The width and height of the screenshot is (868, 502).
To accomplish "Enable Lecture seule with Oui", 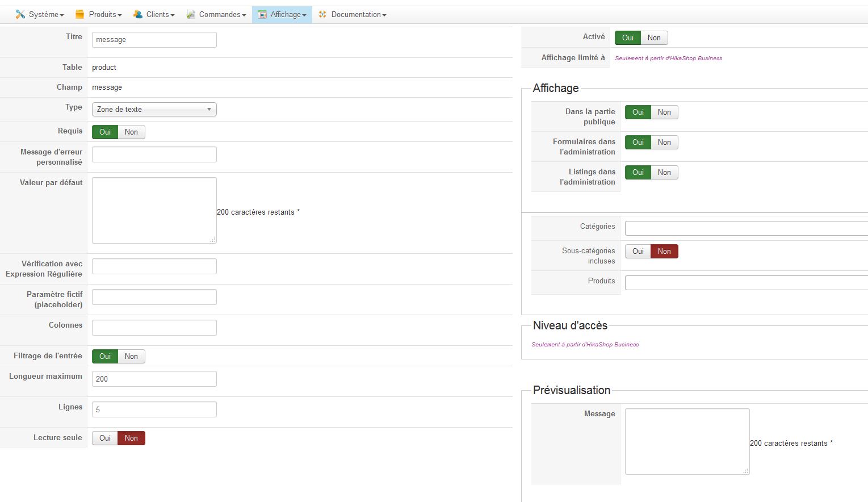I will (105, 438).
